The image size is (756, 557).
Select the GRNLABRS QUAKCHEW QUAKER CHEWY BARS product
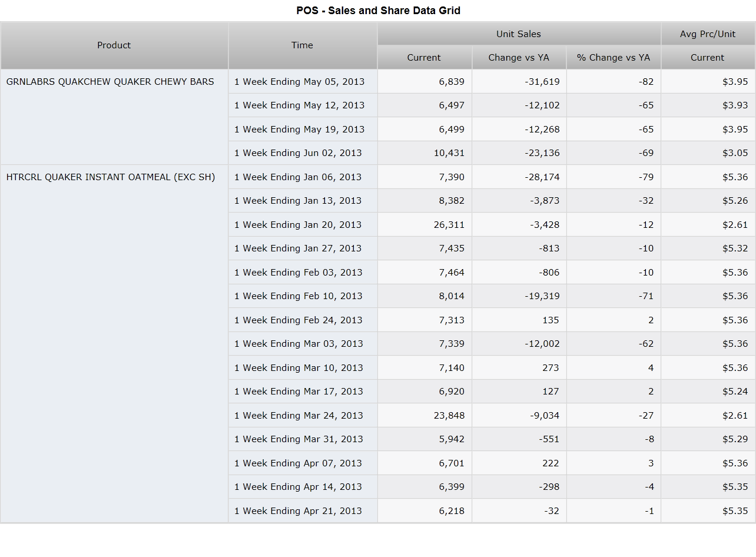click(110, 82)
